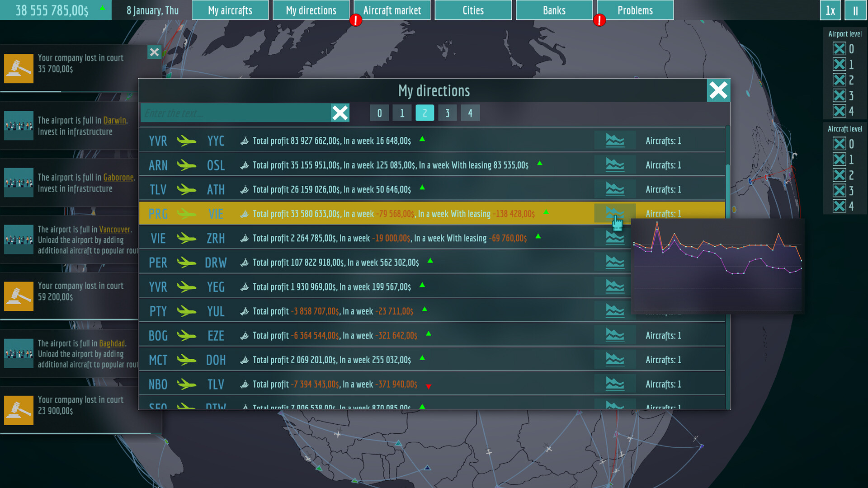Viewport: 868px width, 488px height.
Task: Click the turbulence/weather icon on VIE-ZRH route
Action: 613,238
